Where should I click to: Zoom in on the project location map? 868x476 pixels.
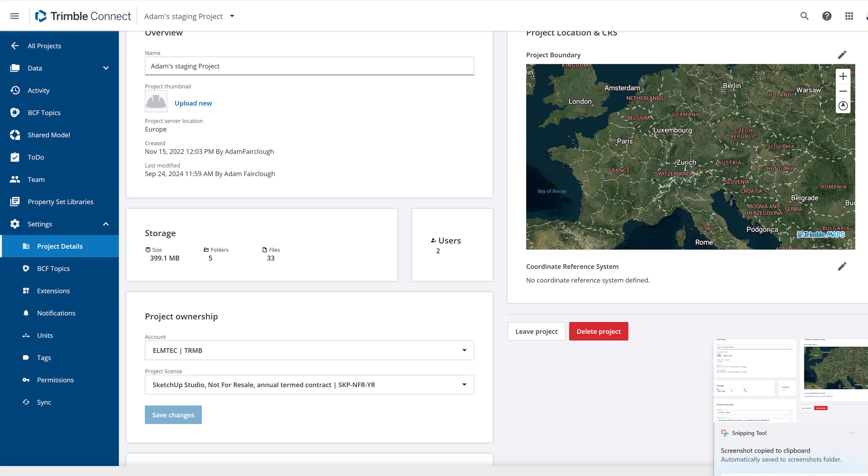click(x=843, y=76)
